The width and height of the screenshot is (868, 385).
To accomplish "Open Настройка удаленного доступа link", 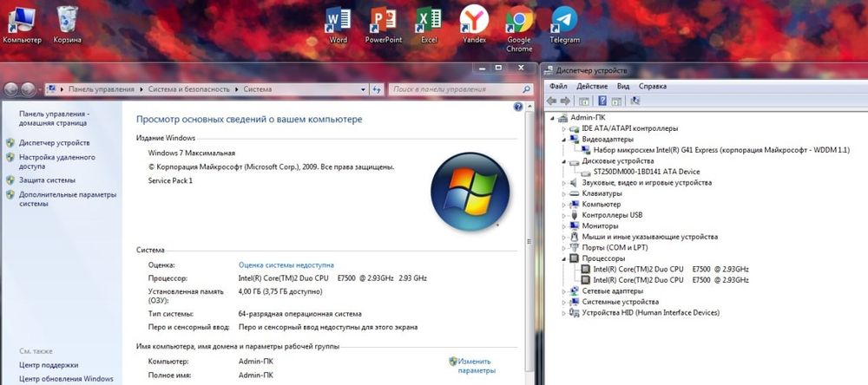I will 57,161.
